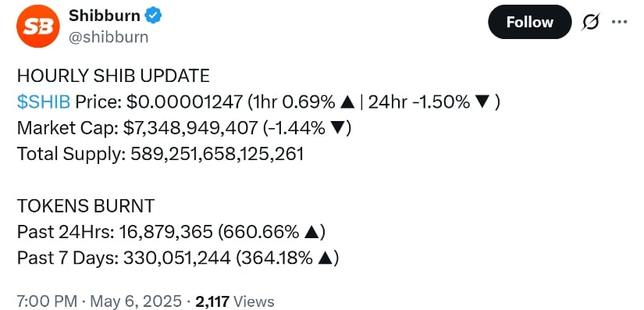
Task: Open the three-dot more options menu
Action: [619, 22]
